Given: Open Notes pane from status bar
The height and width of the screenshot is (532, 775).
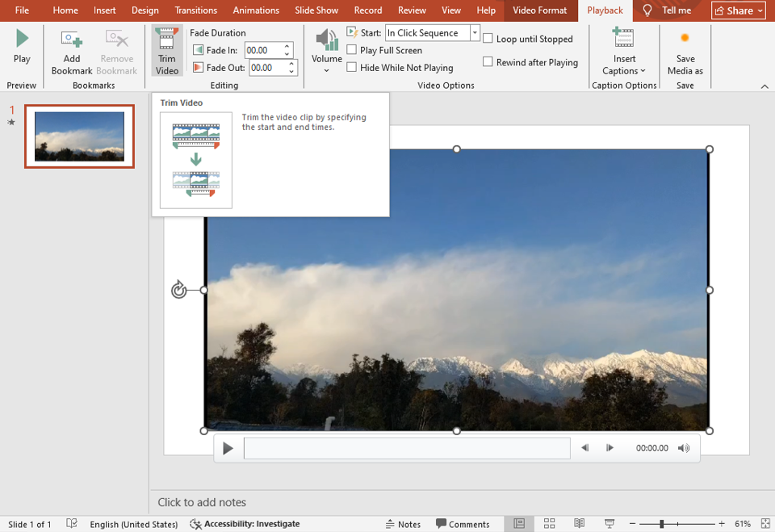Looking at the screenshot, I should (403, 524).
